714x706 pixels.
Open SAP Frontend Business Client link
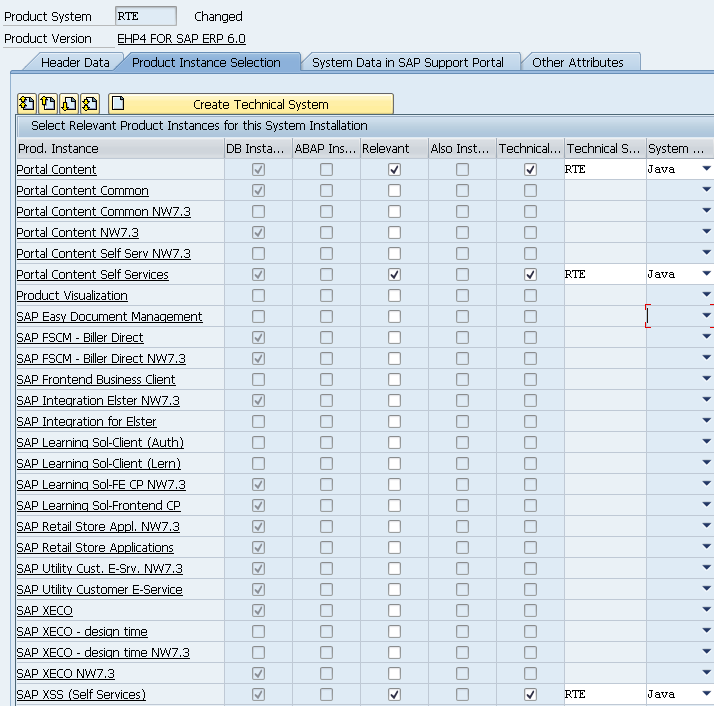click(96, 379)
